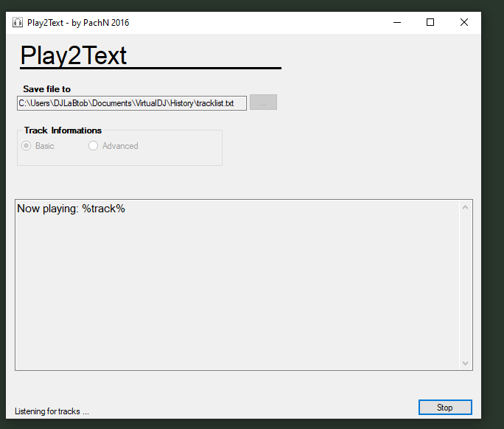Close the Play2Text window
This screenshot has height=429, width=504.
click(x=464, y=23)
